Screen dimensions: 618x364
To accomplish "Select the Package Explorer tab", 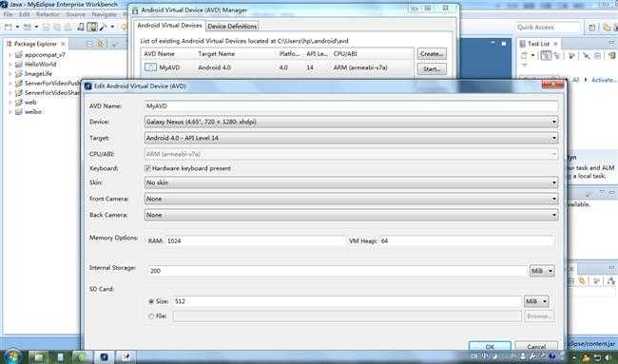I will click(x=35, y=44).
